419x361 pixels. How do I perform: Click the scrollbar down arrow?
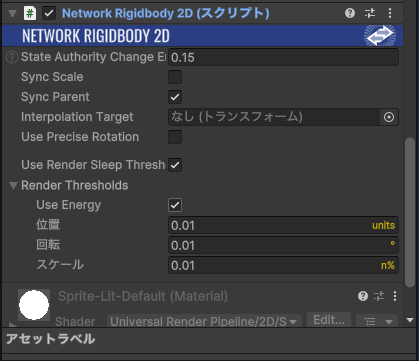[x=410, y=320]
